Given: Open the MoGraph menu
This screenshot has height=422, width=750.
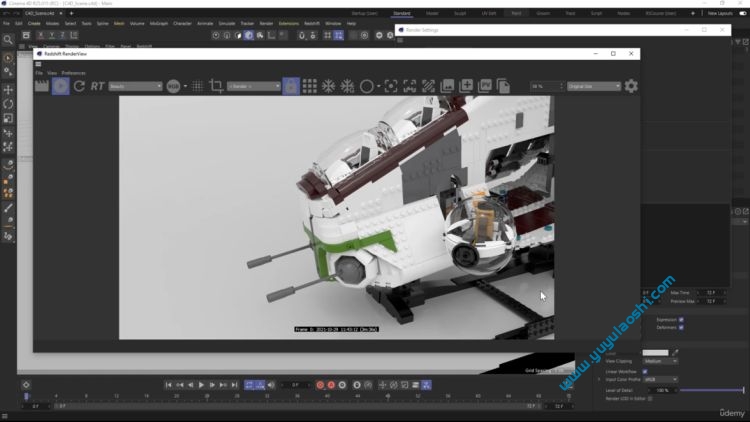Looking at the screenshot, I should [159, 23].
